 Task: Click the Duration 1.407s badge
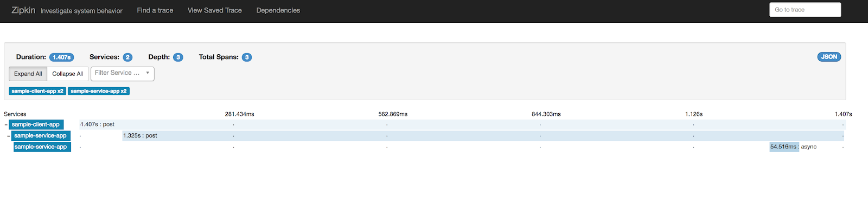[61, 57]
